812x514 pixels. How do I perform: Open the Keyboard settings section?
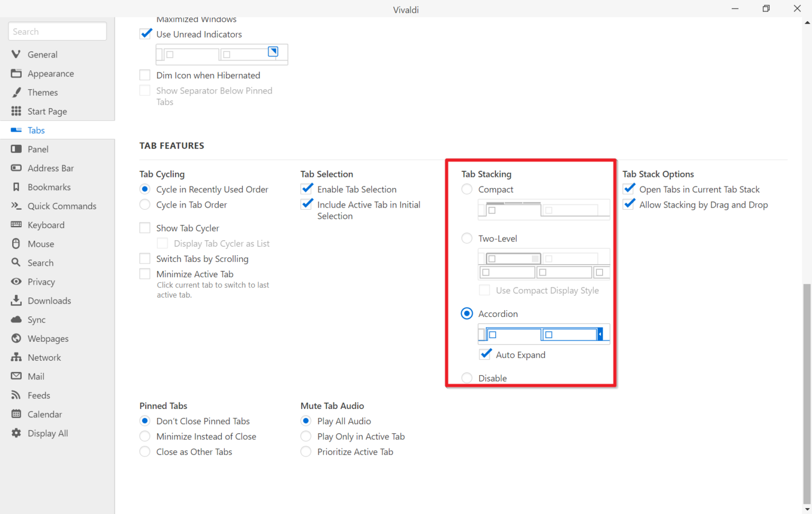click(x=46, y=225)
